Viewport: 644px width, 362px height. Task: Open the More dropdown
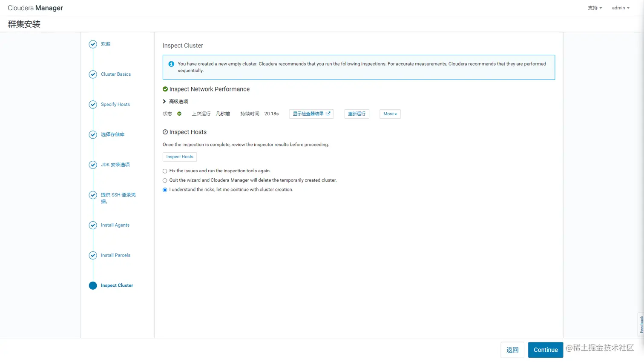point(390,114)
